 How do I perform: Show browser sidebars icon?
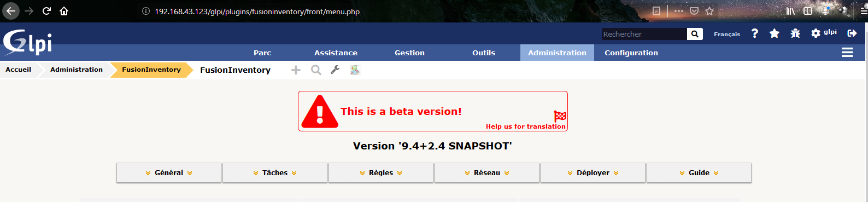808,11
